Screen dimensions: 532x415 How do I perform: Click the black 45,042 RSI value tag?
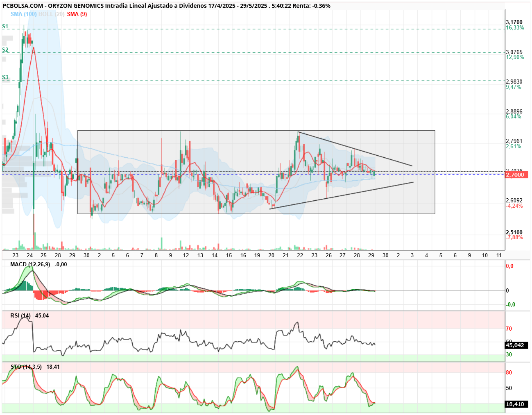click(x=516, y=345)
